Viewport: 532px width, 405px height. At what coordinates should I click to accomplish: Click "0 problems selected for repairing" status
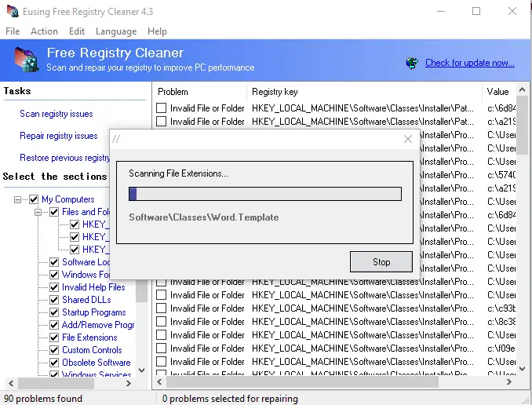230,398
